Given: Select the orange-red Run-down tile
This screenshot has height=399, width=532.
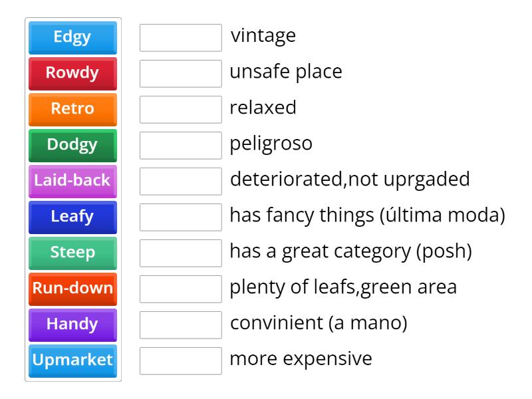Looking at the screenshot, I should (x=72, y=289).
